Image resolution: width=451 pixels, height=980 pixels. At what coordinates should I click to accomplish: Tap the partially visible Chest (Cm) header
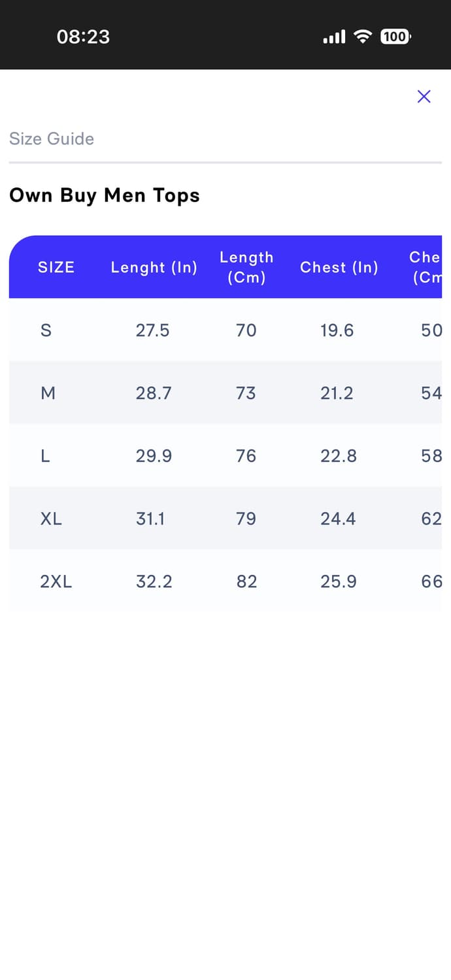[x=426, y=267]
